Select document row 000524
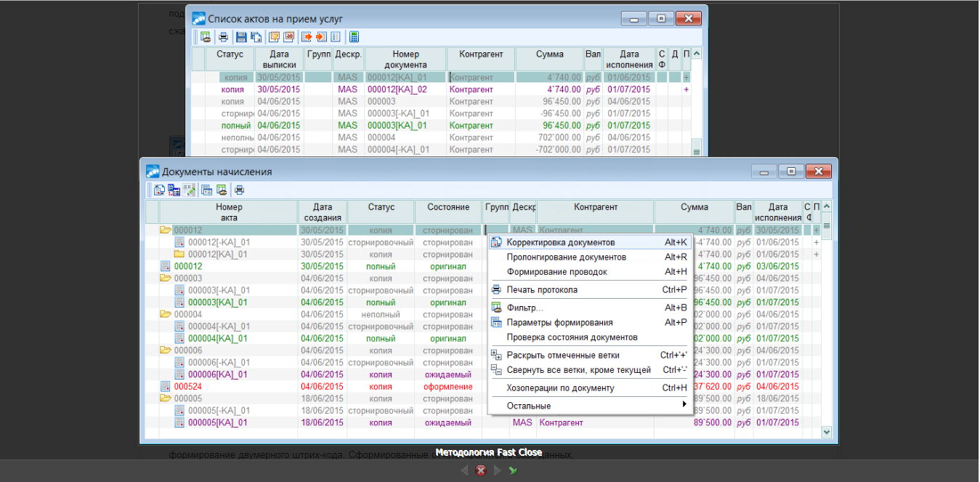 [188, 387]
